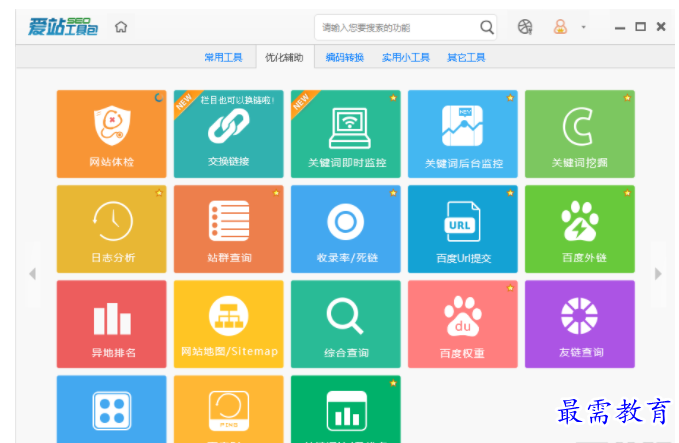
Task: Toggle favorite star on 百度外链
Action: [x=627, y=193]
